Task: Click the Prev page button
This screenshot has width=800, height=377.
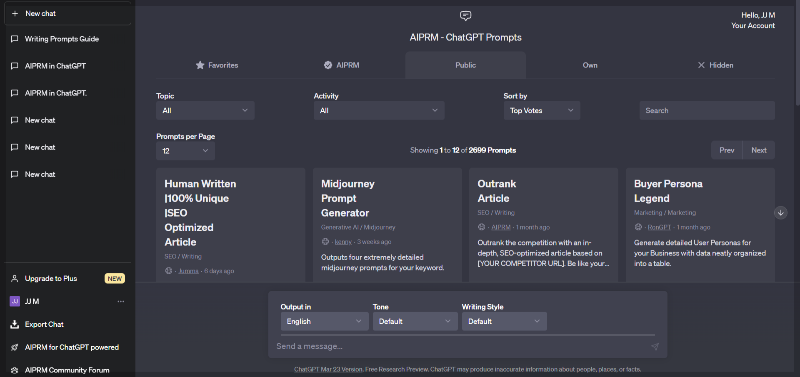Action: click(727, 150)
